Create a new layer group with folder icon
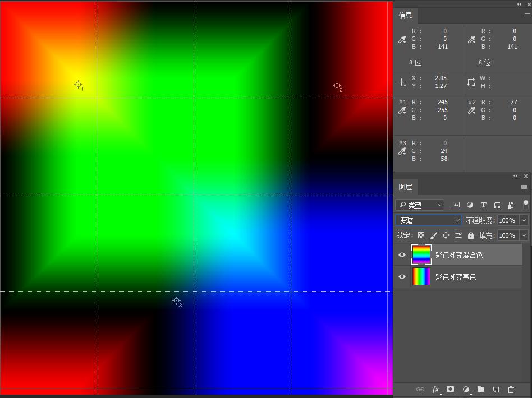Image resolution: width=532 pixels, height=398 pixels. (x=481, y=389)
